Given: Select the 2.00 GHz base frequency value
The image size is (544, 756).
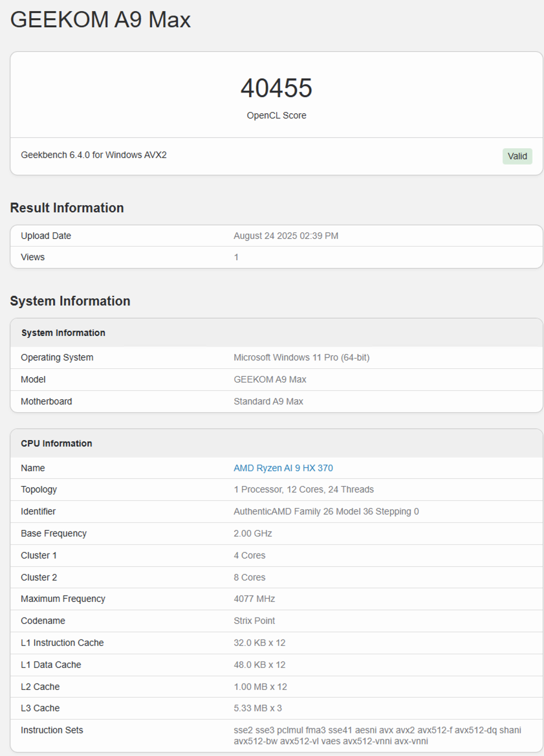Looking at the screenshot, I should [253, 533].
